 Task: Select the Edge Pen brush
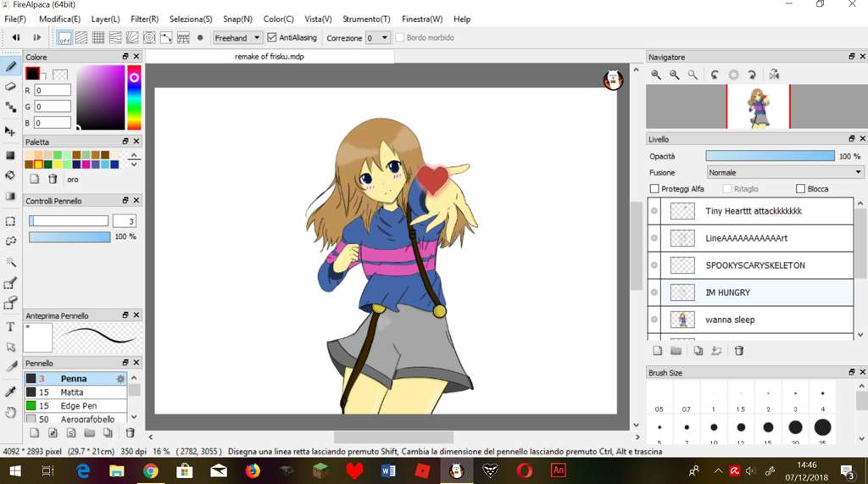click(x=75, y=406)
